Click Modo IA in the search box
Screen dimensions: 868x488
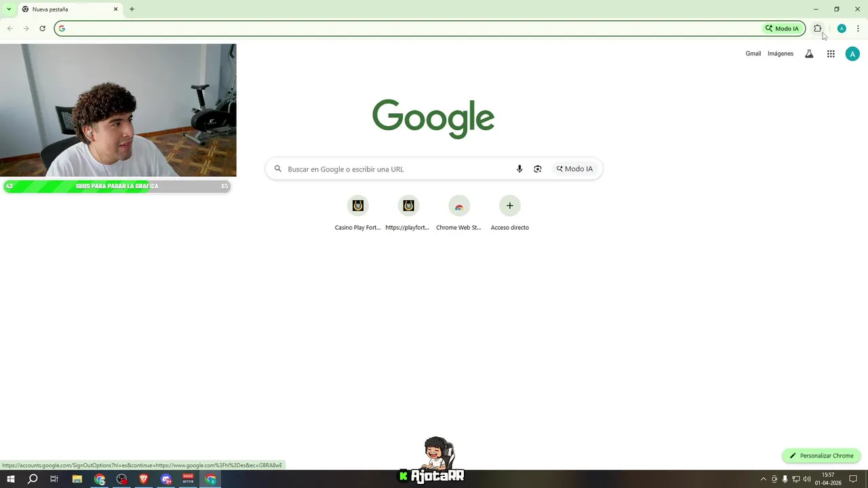[x=575, y=169]
